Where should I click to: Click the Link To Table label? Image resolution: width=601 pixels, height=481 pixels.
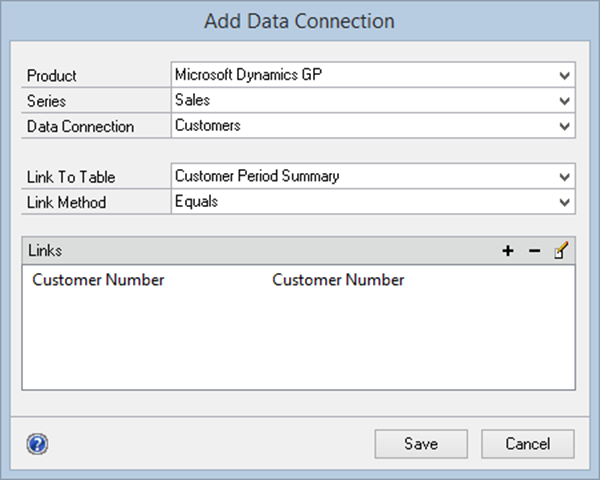71,177
